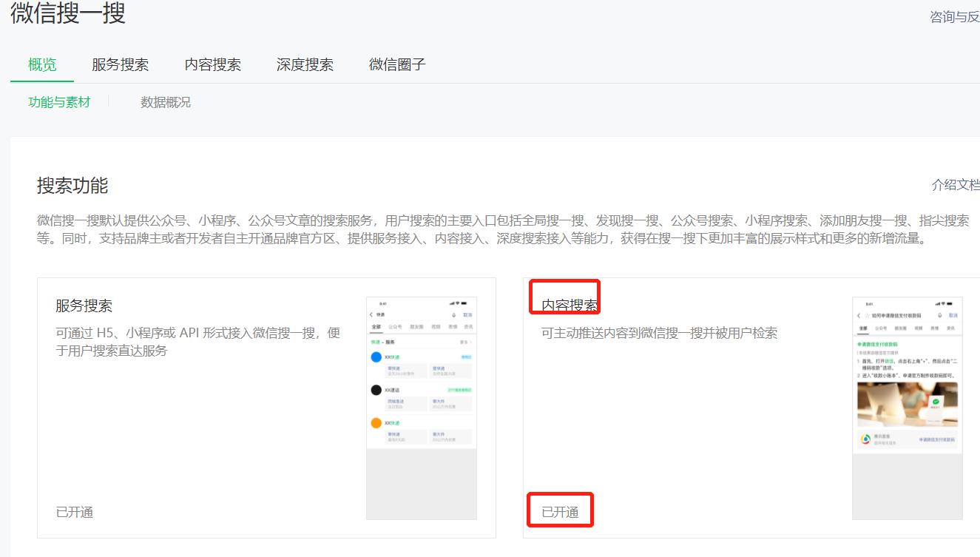Open the 服务搜索 tab in top navigation
980x557 pixels.
(121, 64)
